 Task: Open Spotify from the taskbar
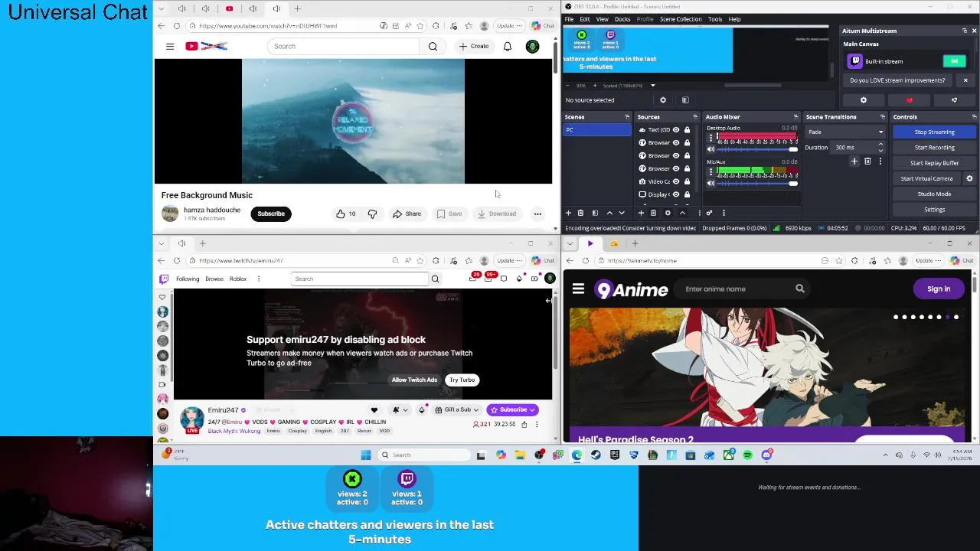click(x=747, y=455)
